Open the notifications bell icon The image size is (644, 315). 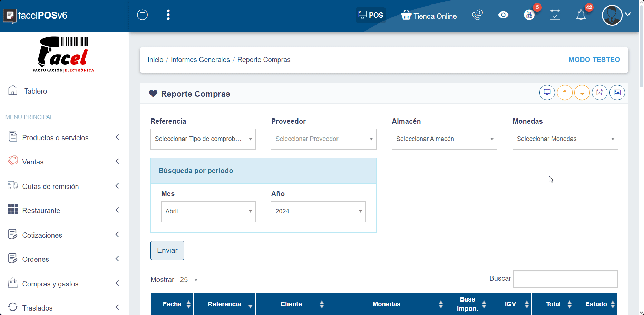pos(581,15)
